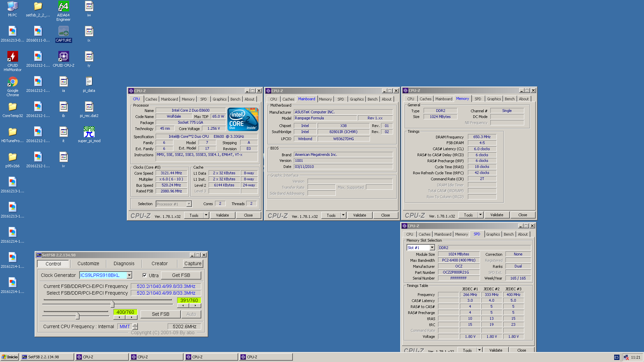Open Bench tab in Mainboard window
The width and height of the screenshot is (644, 362).
pos(372,99)
